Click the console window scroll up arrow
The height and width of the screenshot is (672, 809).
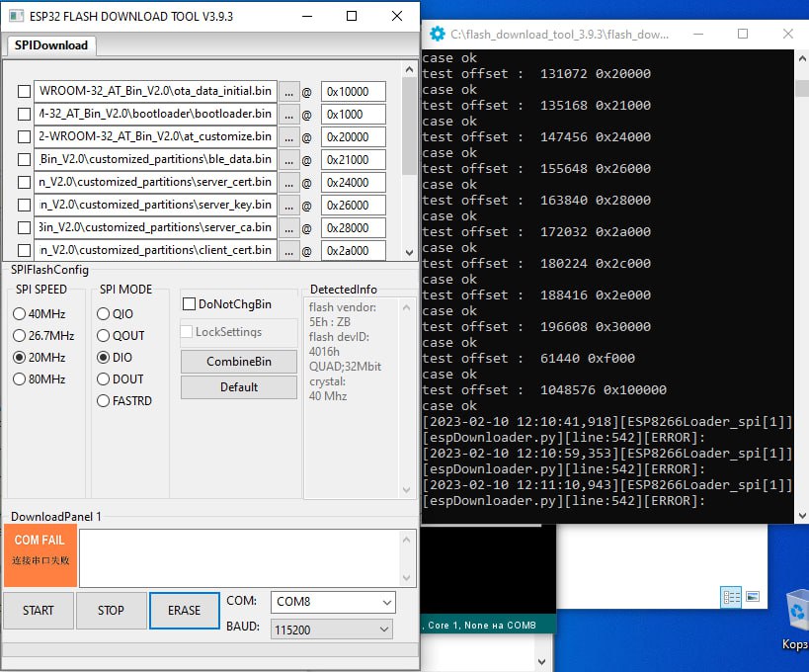pyautogui.click(x=802, y=58)
